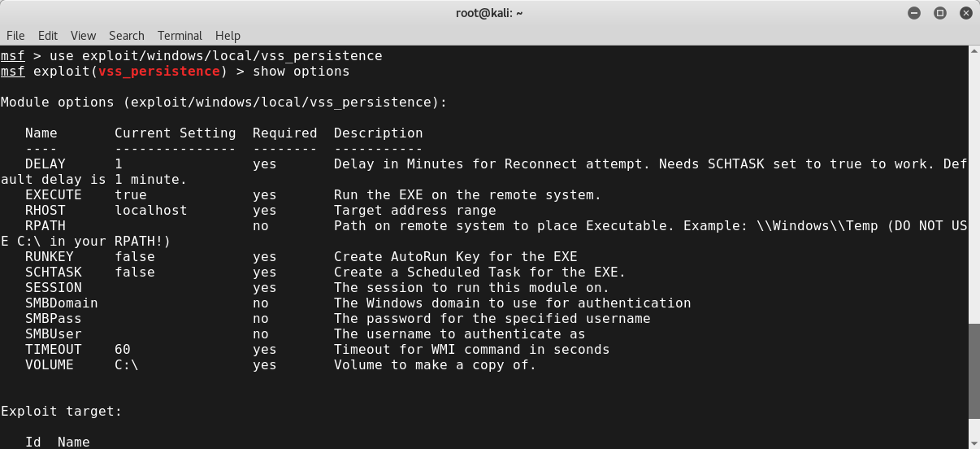The height and width of the screenshot is (449, 980).
Task: Open the Edit menu
Action: (x=48, y=36)
